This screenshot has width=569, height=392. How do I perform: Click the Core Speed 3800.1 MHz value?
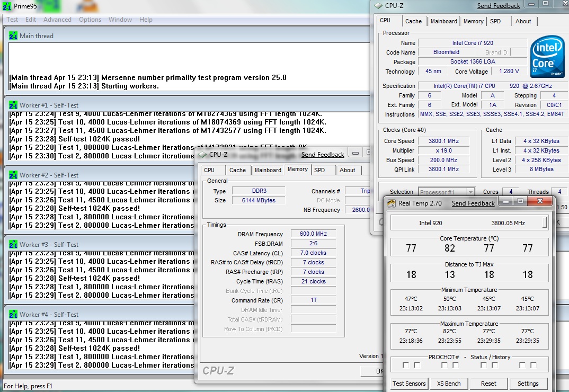coord(443,141)
